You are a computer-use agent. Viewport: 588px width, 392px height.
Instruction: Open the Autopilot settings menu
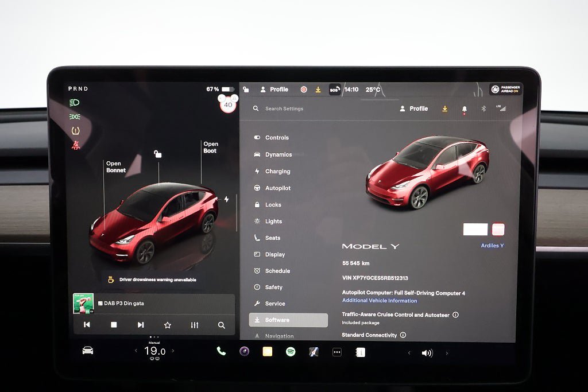(x=272, y=188)
